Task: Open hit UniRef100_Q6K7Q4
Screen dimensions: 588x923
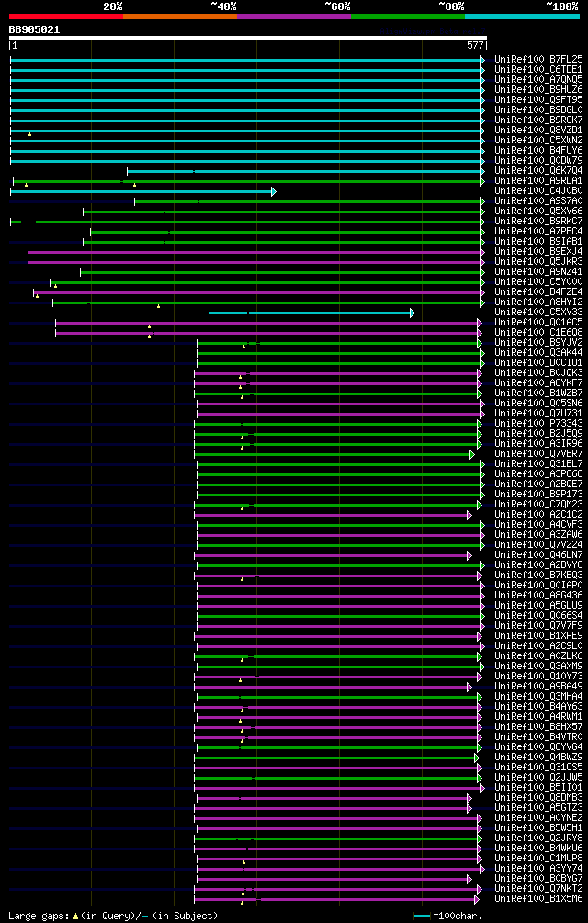Action: click(x=538, y=171)
